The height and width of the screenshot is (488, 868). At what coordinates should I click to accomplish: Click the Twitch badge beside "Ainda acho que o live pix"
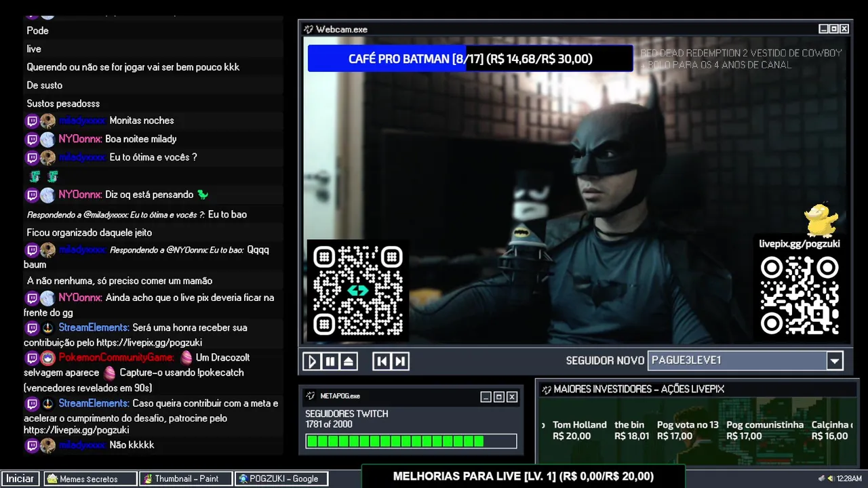32,298
